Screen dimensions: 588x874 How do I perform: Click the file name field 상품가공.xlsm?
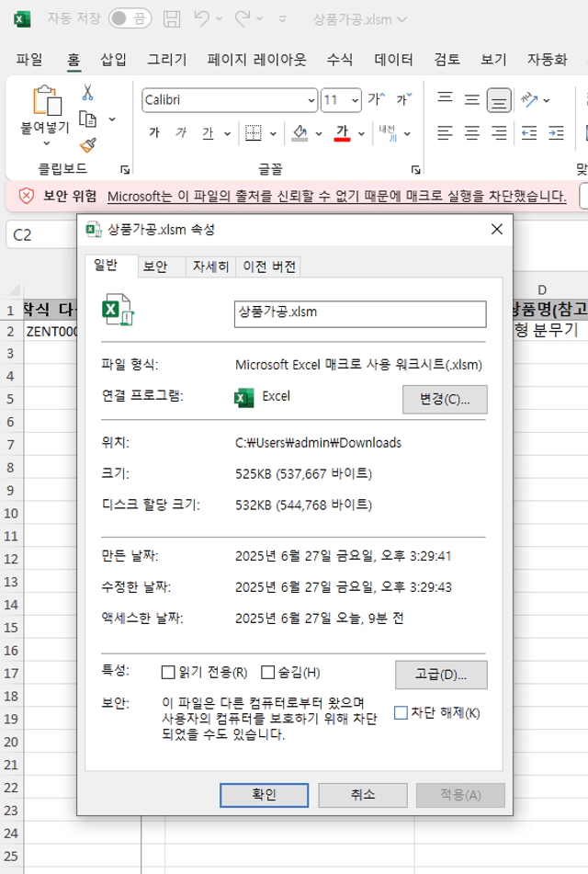(x=360, y=313)
